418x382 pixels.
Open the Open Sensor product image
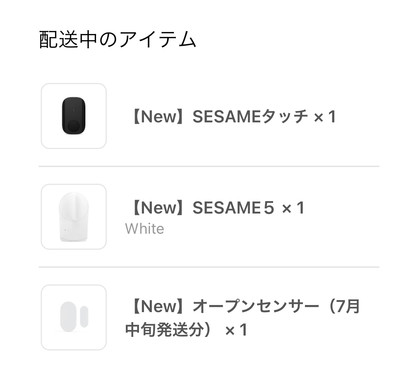(74, 317)
